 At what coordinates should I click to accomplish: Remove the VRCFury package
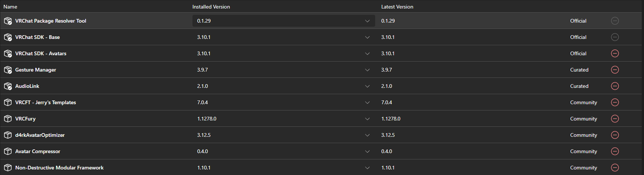(x=615, y=119)
